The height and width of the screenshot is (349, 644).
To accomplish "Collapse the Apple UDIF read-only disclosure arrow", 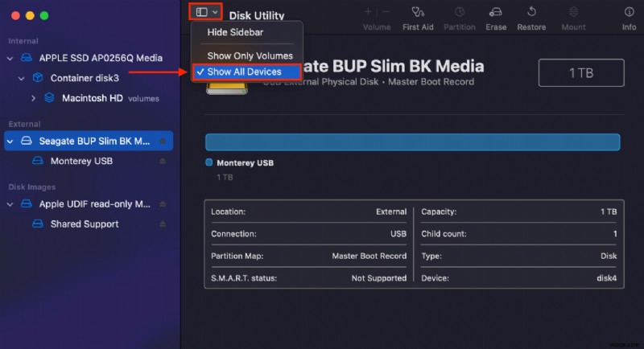I will point(10,203).
